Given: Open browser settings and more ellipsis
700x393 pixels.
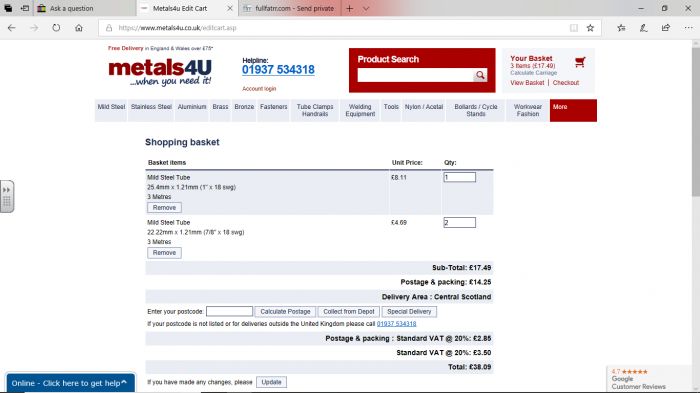Looking at the screenshot, I should pos(688,28).
